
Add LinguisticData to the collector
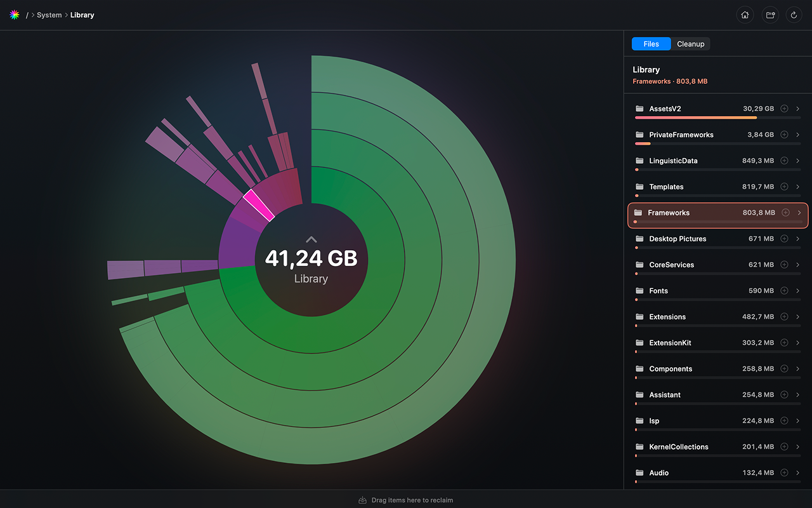point(784,161)
